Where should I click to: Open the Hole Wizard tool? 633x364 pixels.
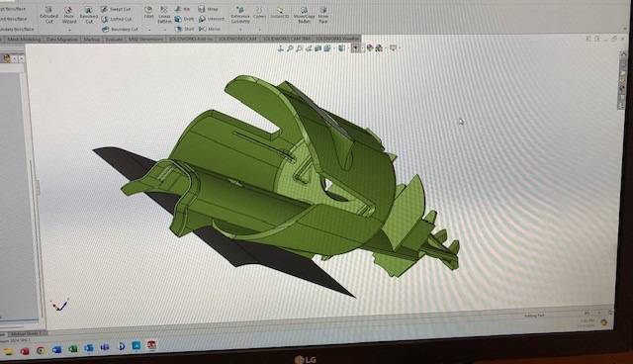68,15
